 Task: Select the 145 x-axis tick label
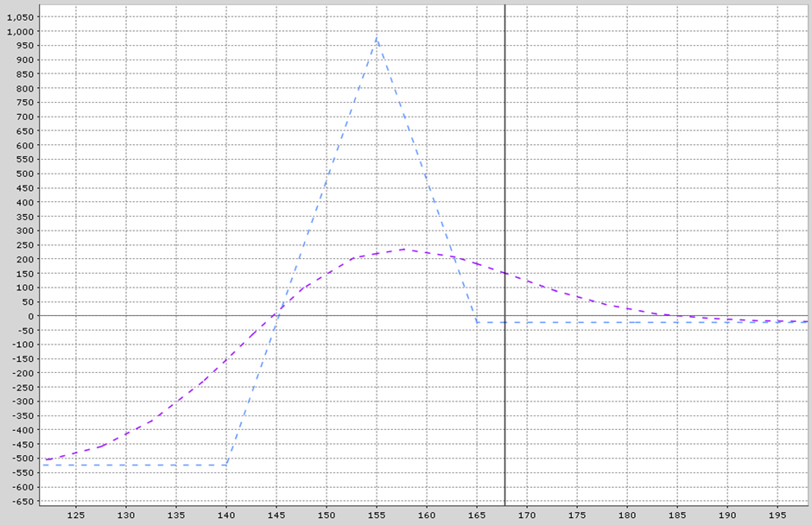[276, 516]
